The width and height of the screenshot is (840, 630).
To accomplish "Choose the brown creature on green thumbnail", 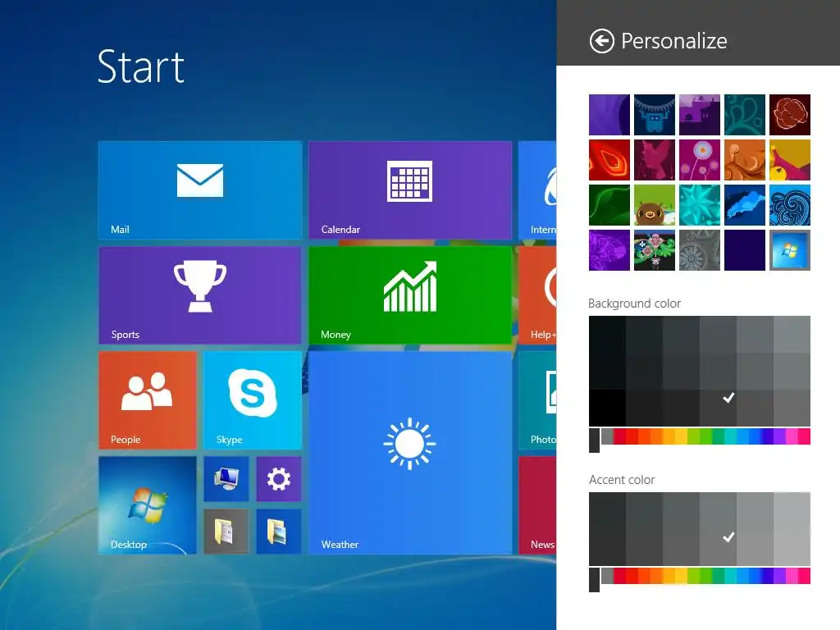I will (x=654, y=205).
